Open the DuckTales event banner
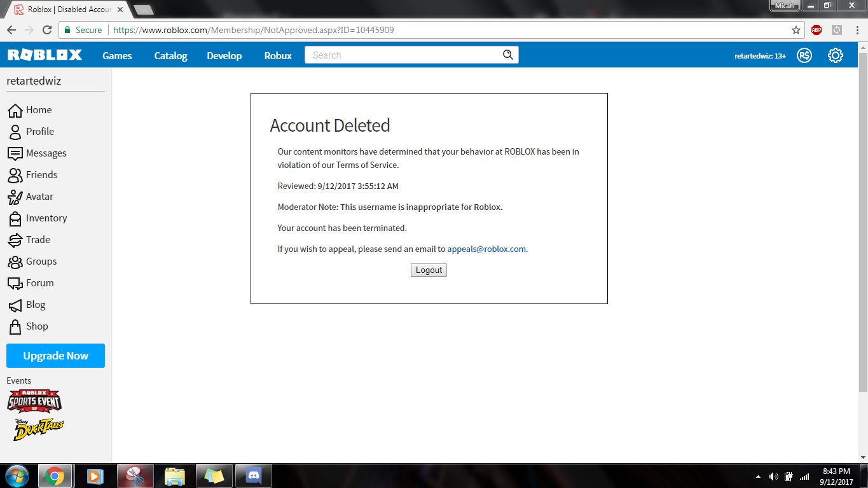This screenshot has height=488, width=868. tap(39, 430)
